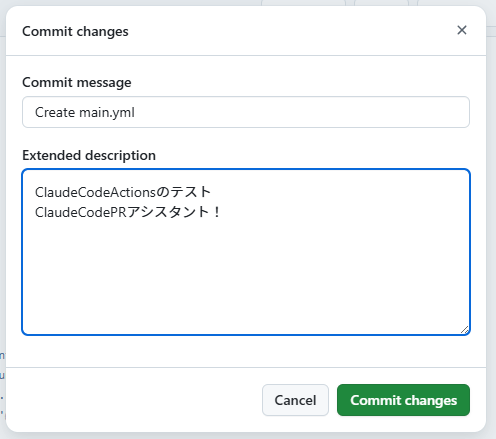Screen dimensions: 496x439
Task: Click the line 'ClaudeCodePRアシスタント！'
Action: pyautogui.click(x=128, y=212)
